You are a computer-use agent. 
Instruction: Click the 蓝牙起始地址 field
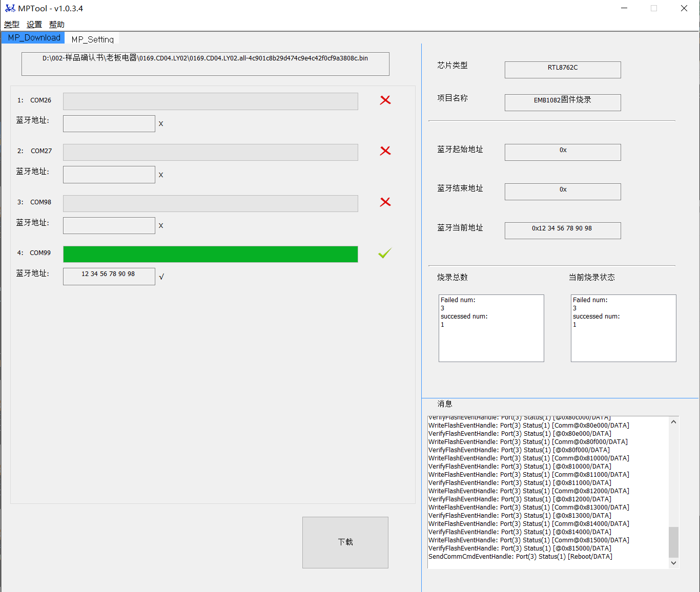coord(563,152)
